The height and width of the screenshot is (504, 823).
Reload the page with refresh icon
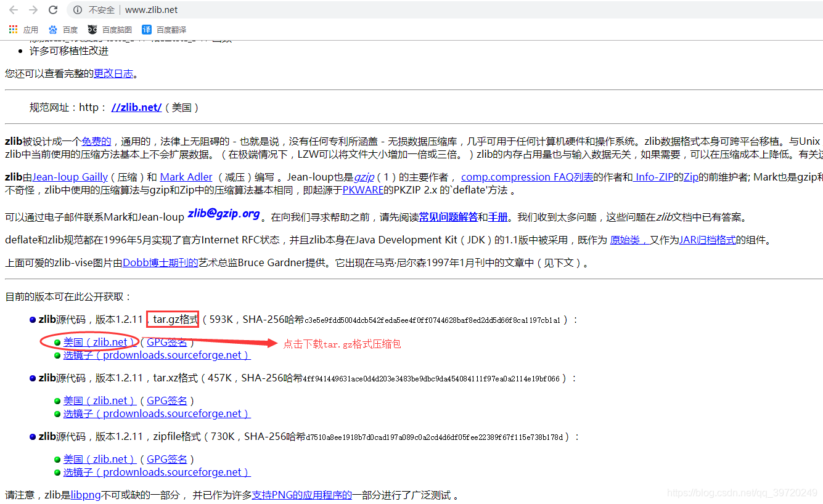[53, 10]
